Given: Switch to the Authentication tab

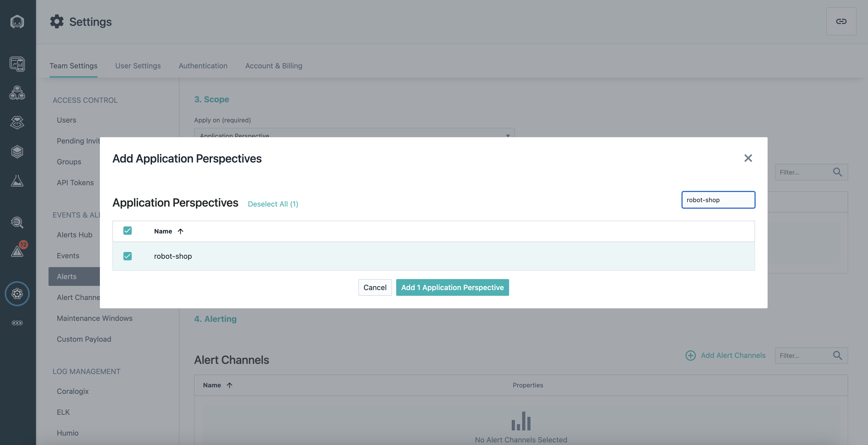Looking at the screenshot, I should tap(203, 66).
